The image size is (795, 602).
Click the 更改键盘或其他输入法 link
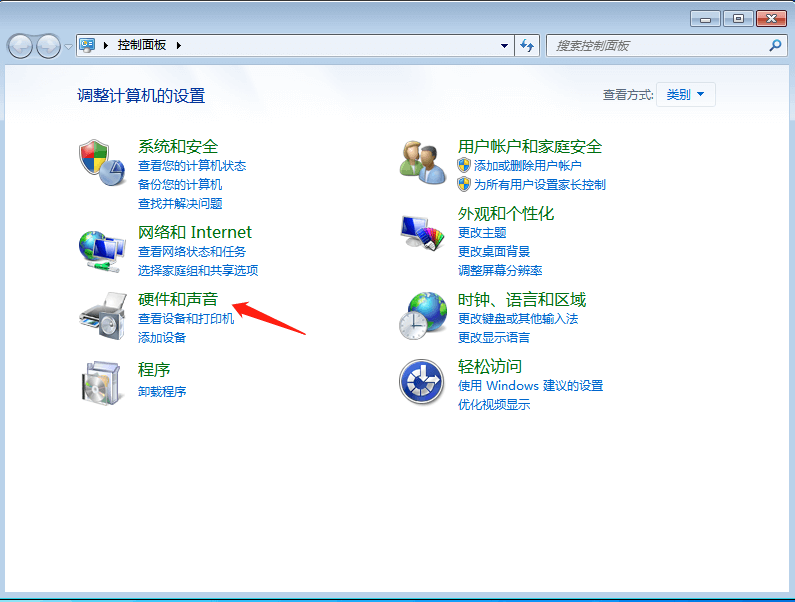click(518, 318)
